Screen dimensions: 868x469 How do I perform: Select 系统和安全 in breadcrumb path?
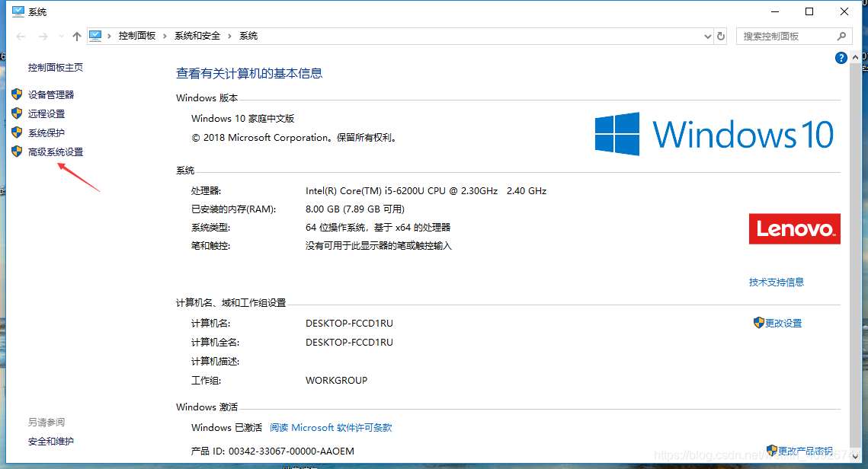click(197, 36)
